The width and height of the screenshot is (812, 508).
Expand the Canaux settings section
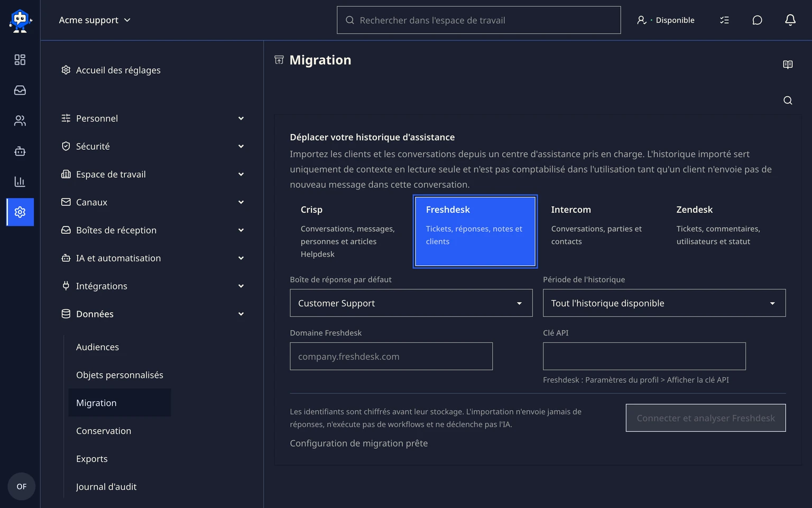tap(153, 202)
